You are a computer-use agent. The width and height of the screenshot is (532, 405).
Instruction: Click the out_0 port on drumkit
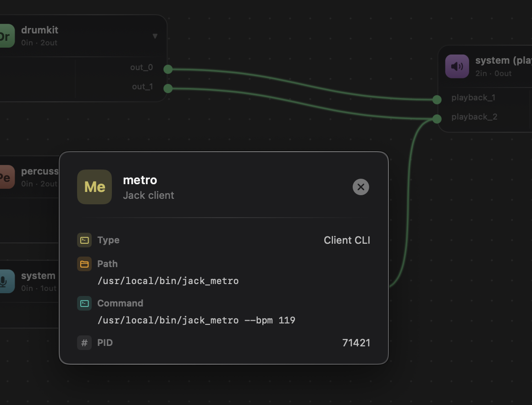tap(168, 69)
